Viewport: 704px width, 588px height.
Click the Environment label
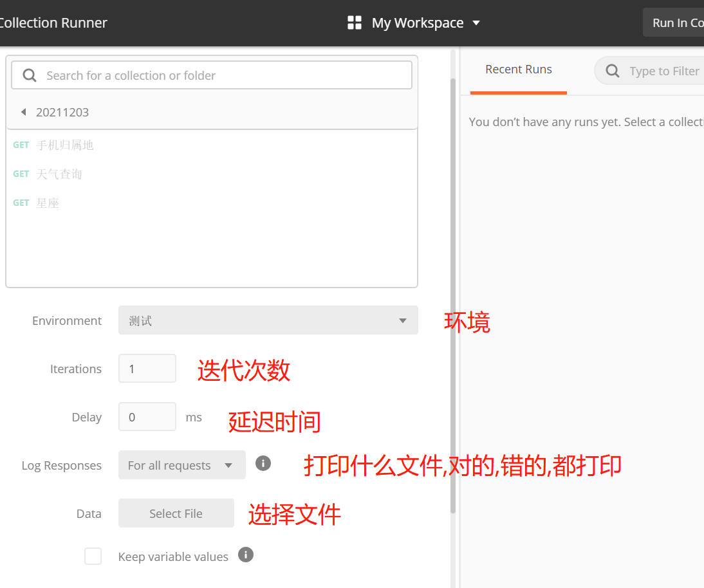(x=67, y=320)
